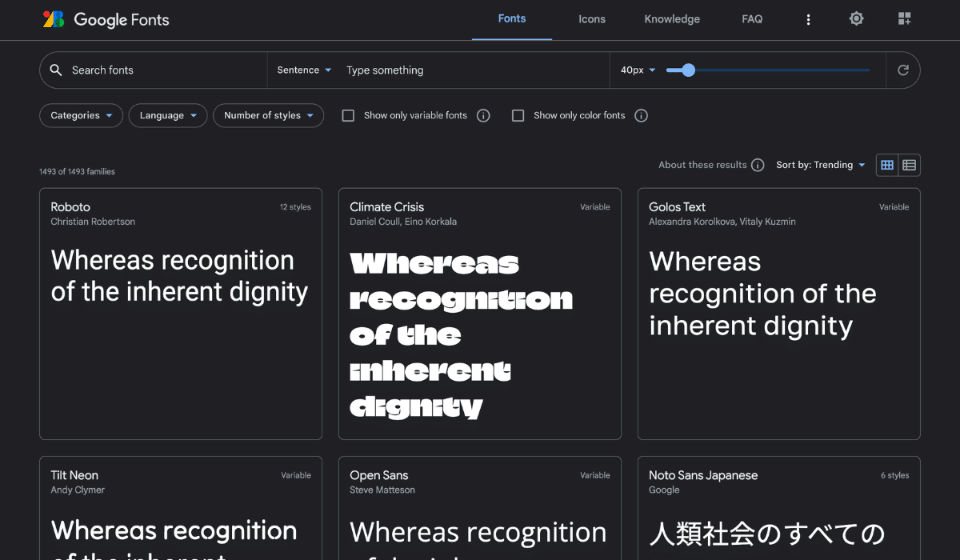The image size is (960, 560).
Task: Open the more options vertical dots menu
Action: point(808,19)
